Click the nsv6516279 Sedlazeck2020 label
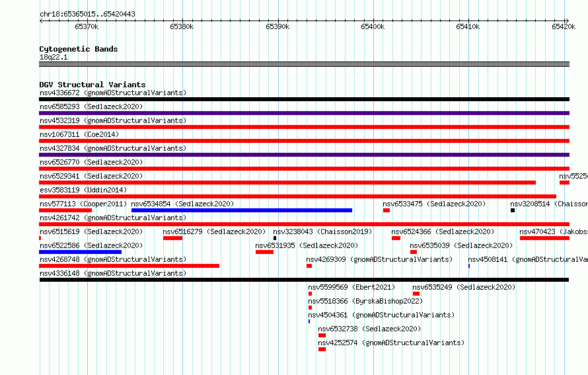The height and width of the screenshot is (375, 588). 214,231
